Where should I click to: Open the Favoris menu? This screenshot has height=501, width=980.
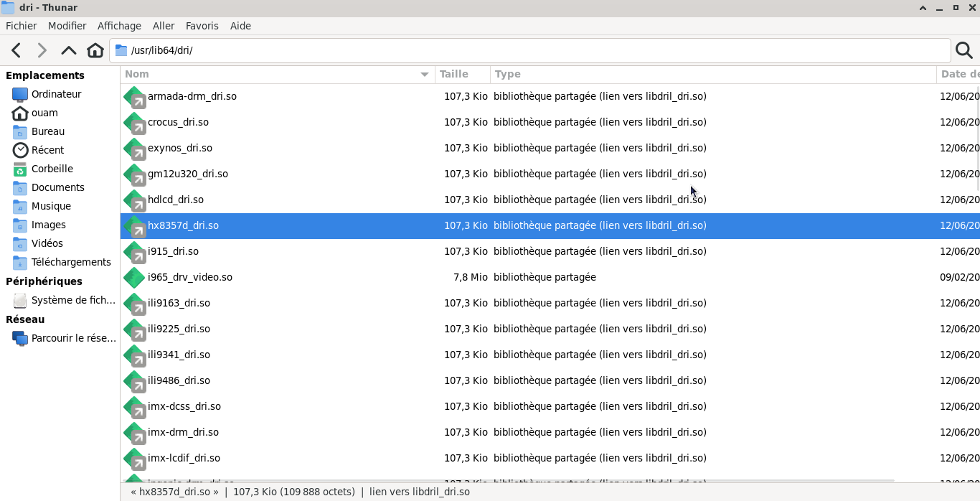coord(202,26)
